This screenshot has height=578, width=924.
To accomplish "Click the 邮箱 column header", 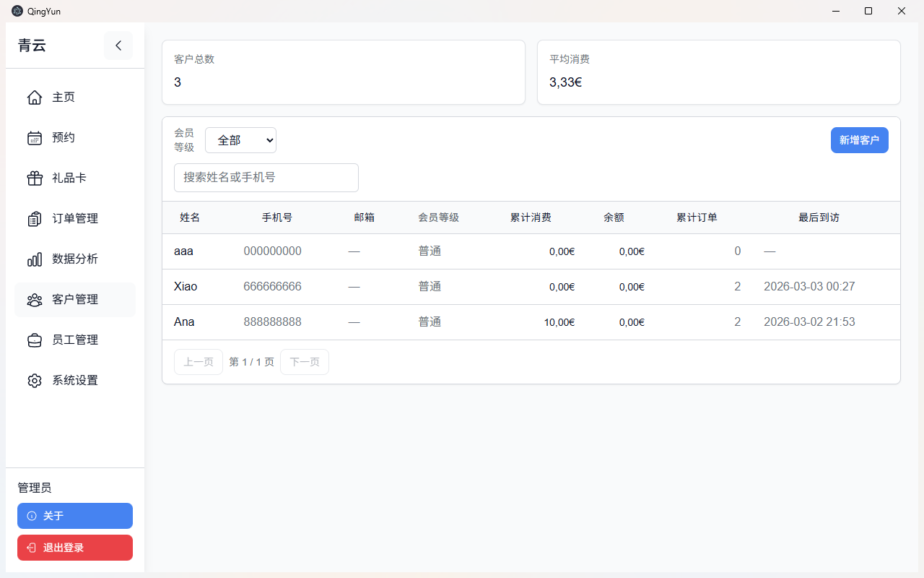I will pos(365,217).
